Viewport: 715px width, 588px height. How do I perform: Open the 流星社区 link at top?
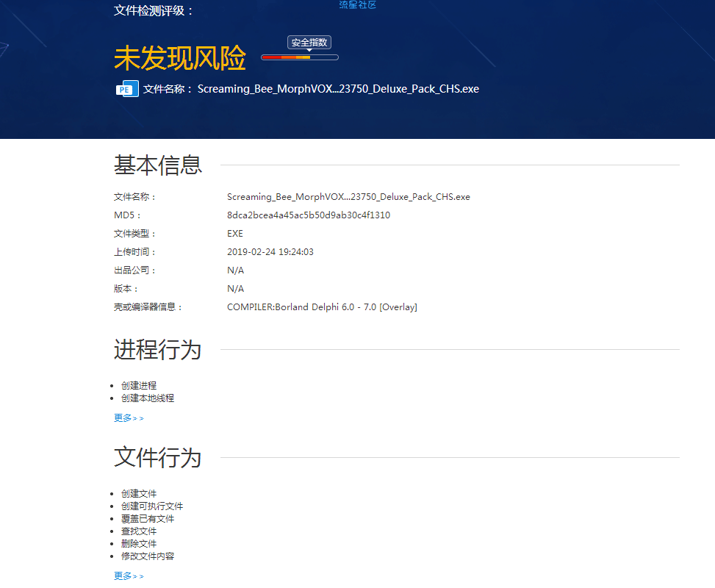pos(357,4)
